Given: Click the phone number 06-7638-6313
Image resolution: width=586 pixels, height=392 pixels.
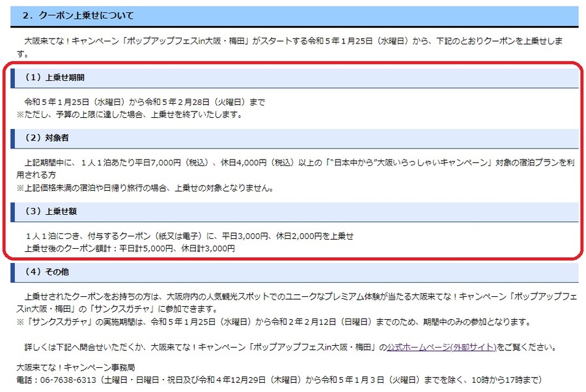Looking at the screenshot, I should click(x=68, y=380).
